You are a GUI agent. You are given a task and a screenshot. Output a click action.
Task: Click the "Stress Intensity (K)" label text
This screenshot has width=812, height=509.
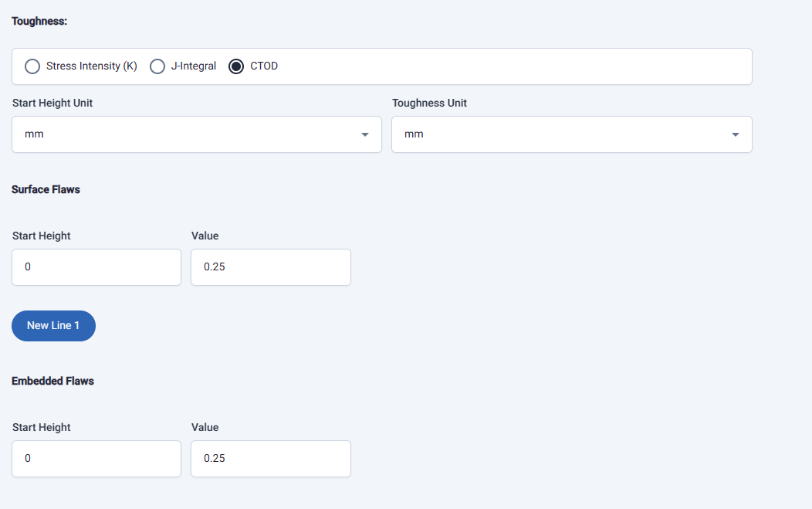pyautogui.click(x=91, y=66)
